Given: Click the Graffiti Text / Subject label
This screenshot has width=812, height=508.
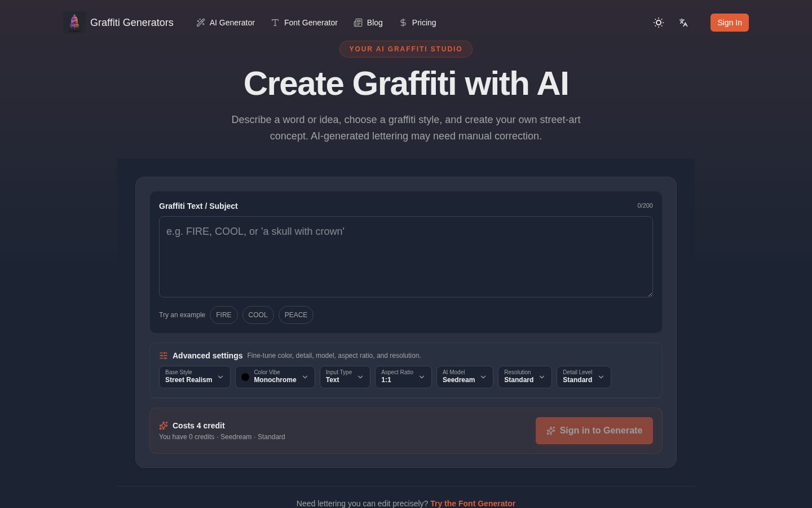Looking at the screenshot, I should [x=198, y=206].
